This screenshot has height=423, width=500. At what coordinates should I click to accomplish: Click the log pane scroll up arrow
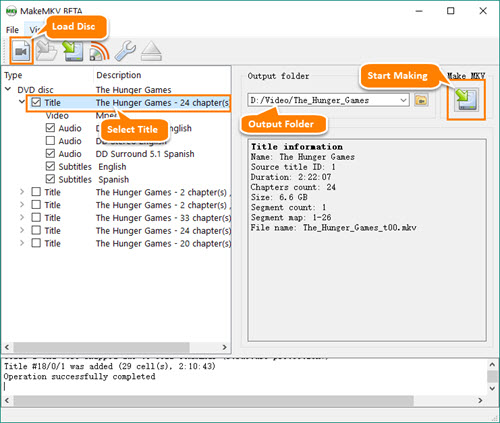[x=492, y=364]
